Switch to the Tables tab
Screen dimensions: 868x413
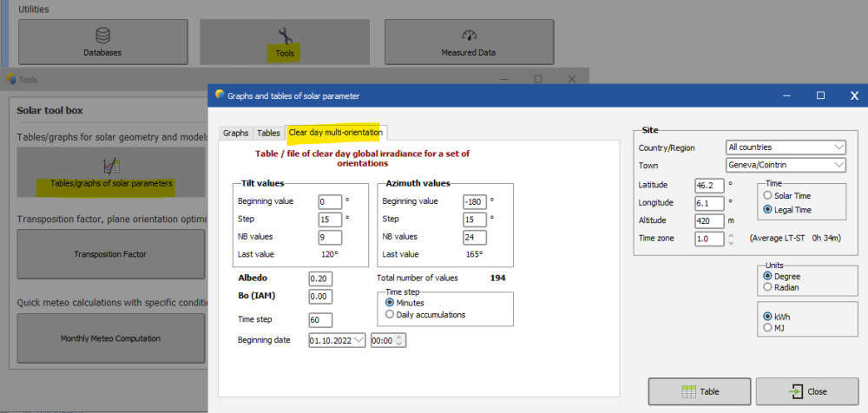tap(268, 133)
